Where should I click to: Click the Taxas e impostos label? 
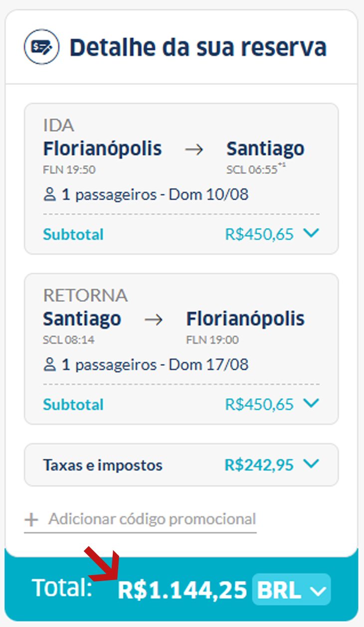[103, 466]
